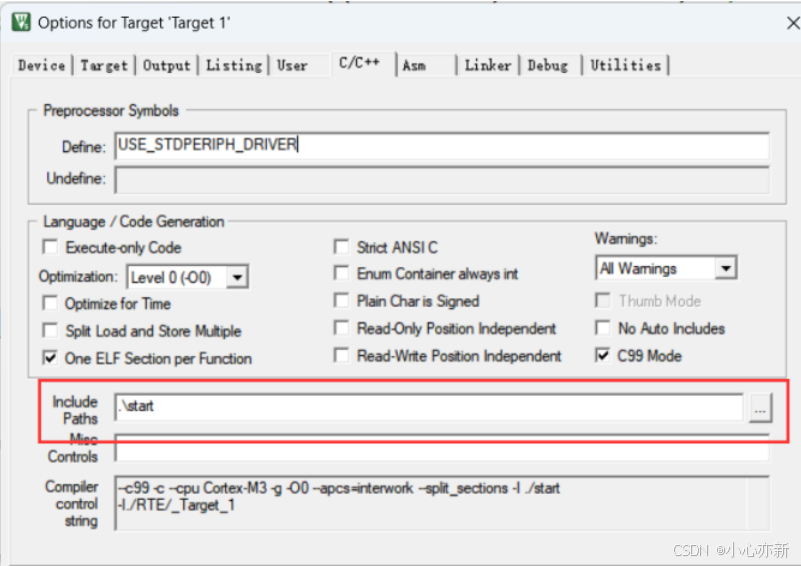801x566 pixels.
Task: Enable Read-Only Position Independent
Action: 341,328
